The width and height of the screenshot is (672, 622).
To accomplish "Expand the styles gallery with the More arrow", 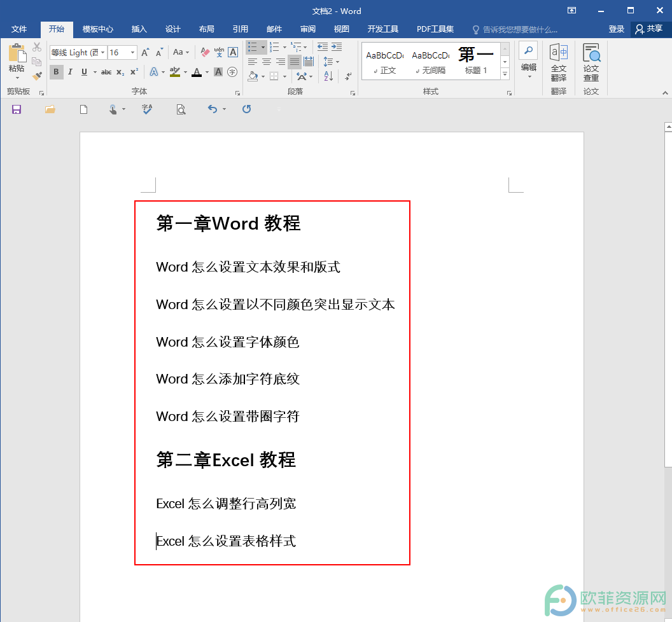I will [x=505, y=74].
